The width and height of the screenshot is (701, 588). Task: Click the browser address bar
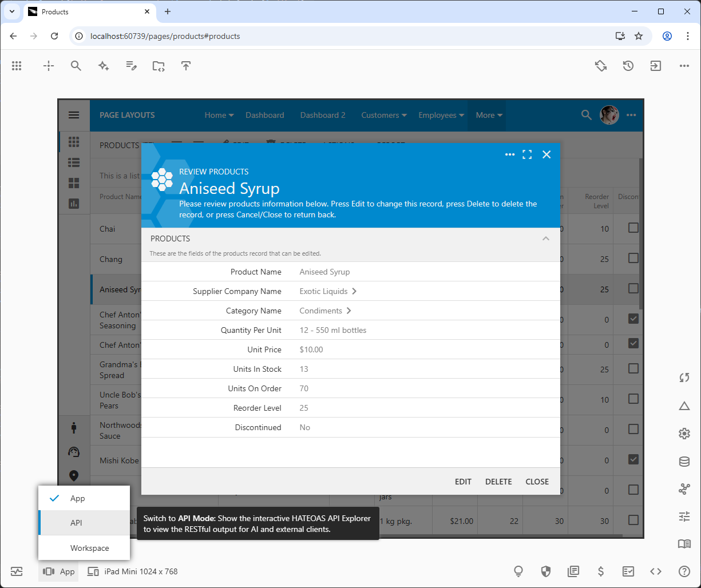pyautogui.click(x=343, y=36)
